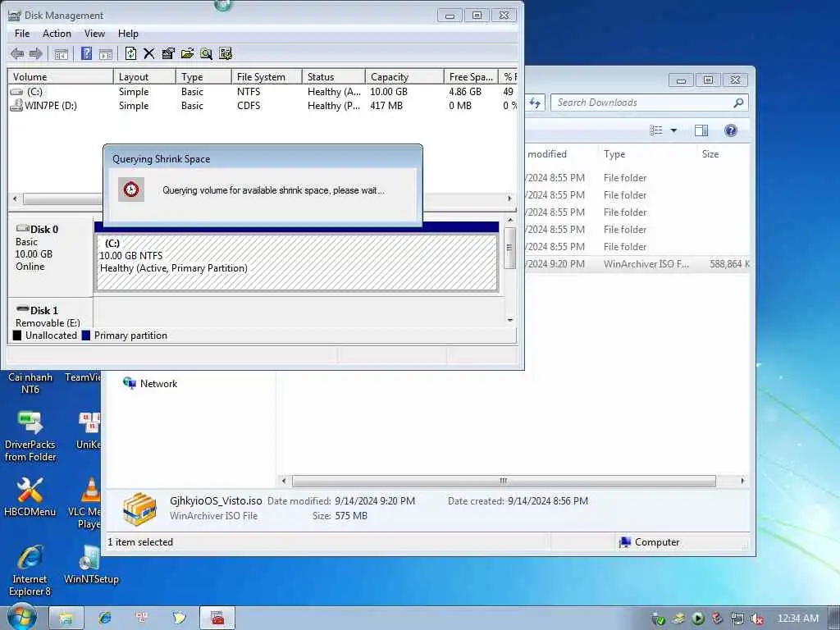Click the Refresh toolbar icon
Screen dimensions: 840x630
pyautogui.click(x=130, y=53)
